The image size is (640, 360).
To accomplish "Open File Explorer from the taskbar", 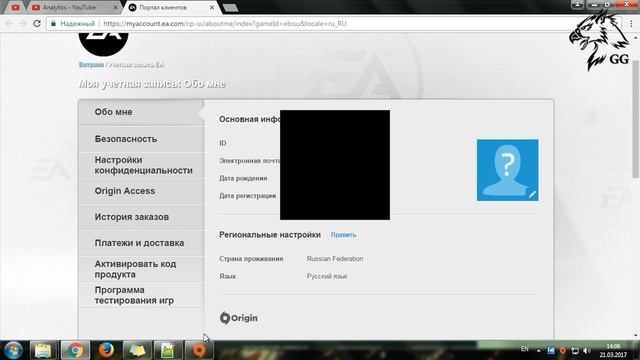I will click(43, 350).
